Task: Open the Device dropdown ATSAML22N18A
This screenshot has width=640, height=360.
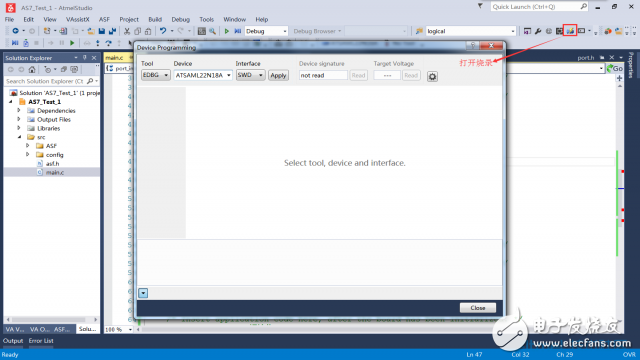Action: pyautogui.click(x=203, y=75)
